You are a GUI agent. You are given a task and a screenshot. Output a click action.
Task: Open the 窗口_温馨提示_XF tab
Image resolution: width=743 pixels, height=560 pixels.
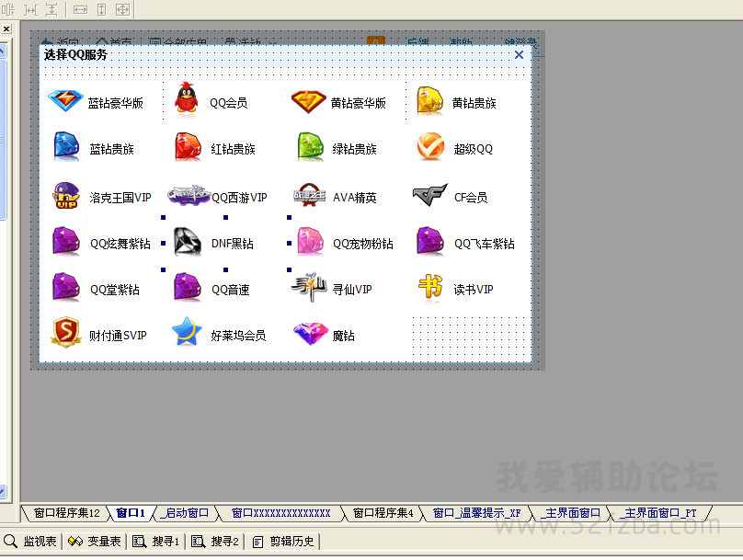(x=476, y=513)
